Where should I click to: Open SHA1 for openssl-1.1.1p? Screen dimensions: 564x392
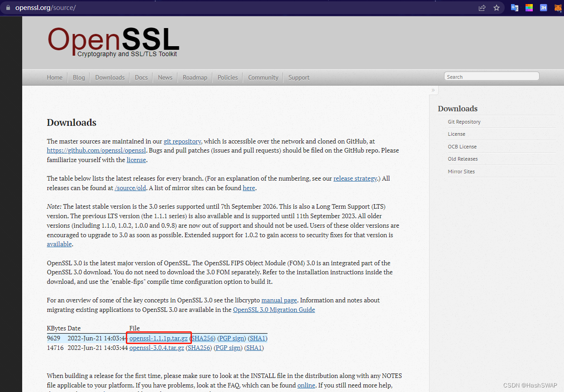pyautogui.click(x=258, y=339)
